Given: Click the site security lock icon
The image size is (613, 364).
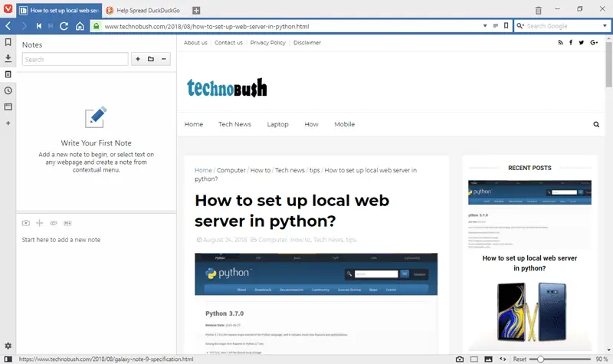Looking at the screenshot, I should [x=97, y=26].
